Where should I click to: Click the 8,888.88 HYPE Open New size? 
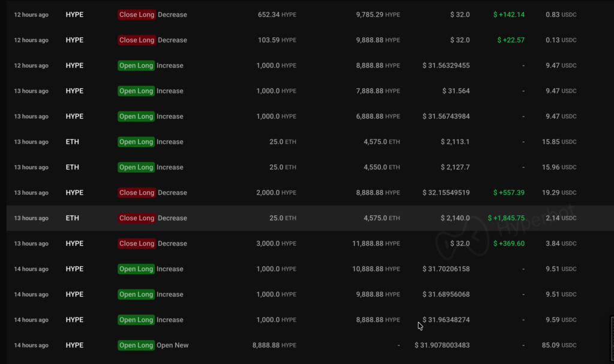pyautogui.click(x=274, y=345)
